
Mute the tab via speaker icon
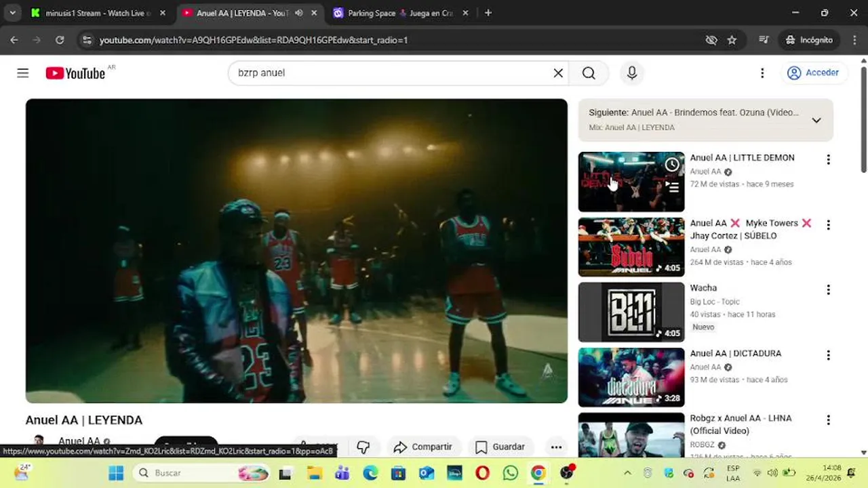pos(298,13)
